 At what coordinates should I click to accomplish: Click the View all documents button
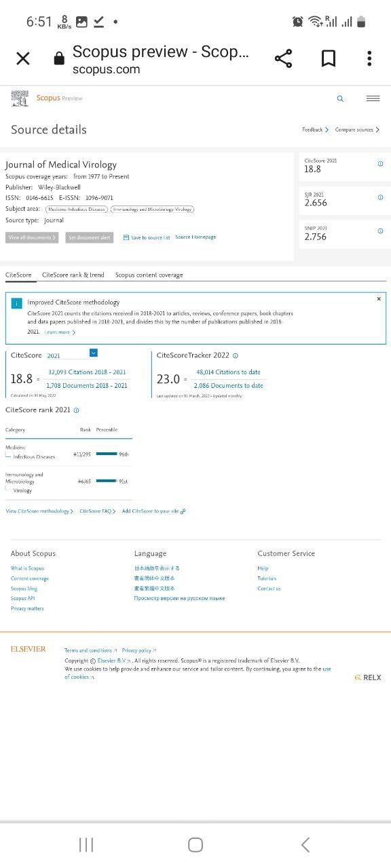32,237
